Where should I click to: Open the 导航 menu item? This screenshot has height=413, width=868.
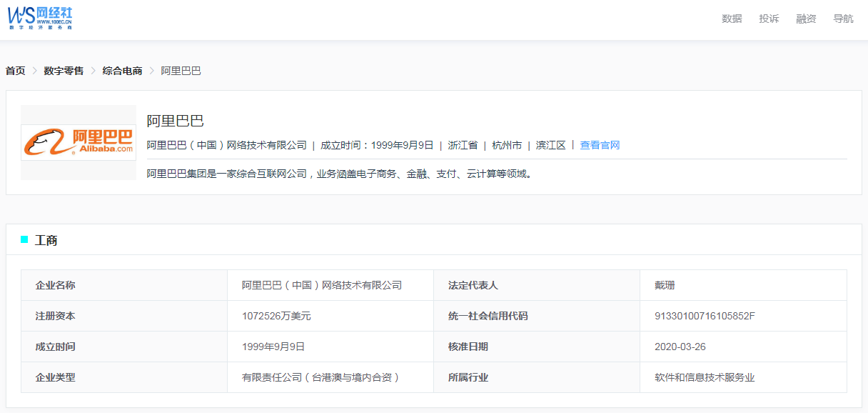(x=843, y=19)
